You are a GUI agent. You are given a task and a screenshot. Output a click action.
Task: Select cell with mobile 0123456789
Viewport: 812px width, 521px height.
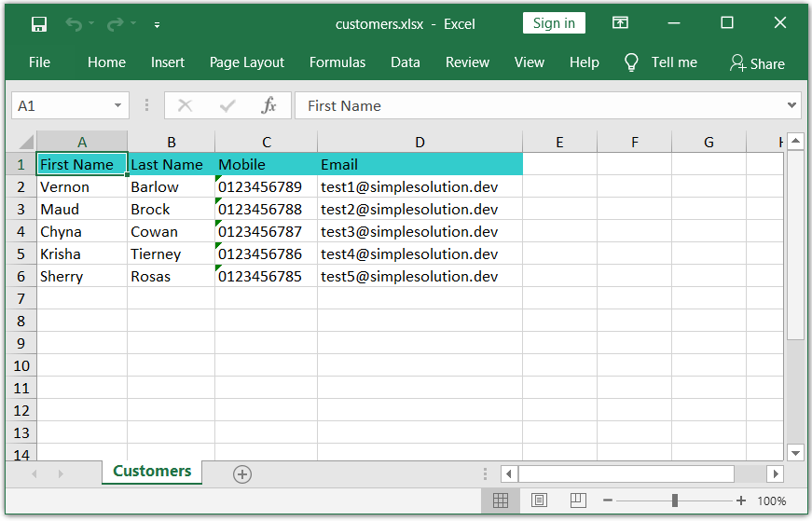click(267, 187)
